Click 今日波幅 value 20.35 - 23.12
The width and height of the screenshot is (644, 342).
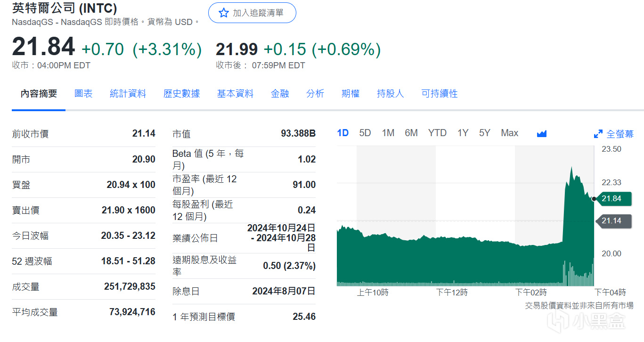128,236
